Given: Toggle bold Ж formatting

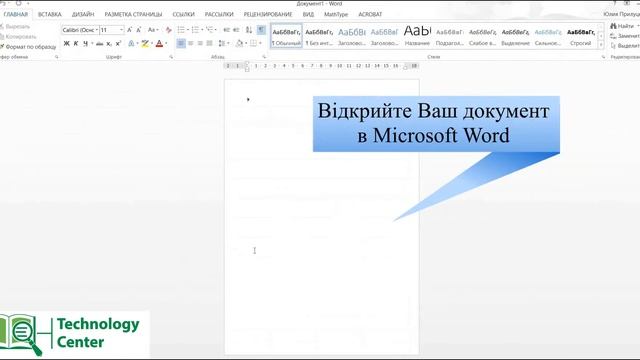Looking at the screenshot, I should [67, 43].
